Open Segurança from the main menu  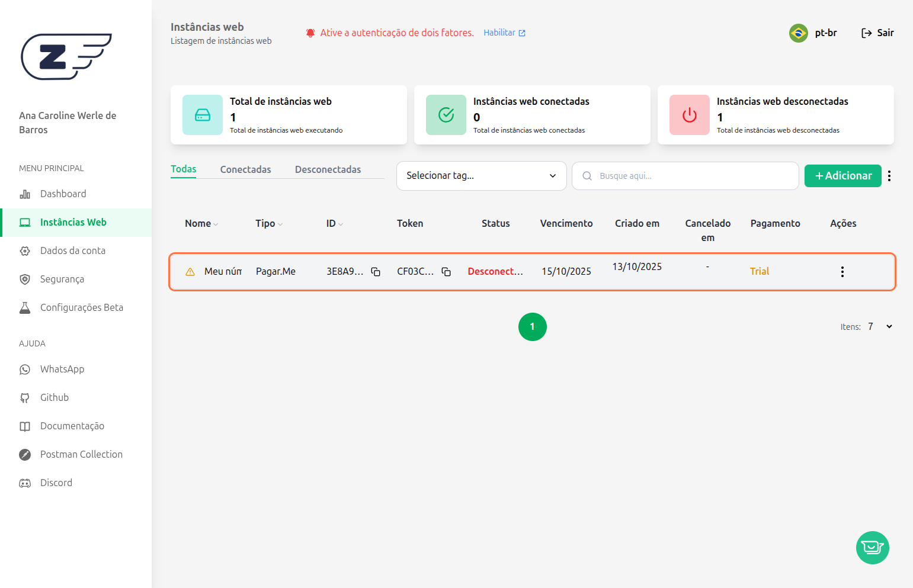point(62,279)
